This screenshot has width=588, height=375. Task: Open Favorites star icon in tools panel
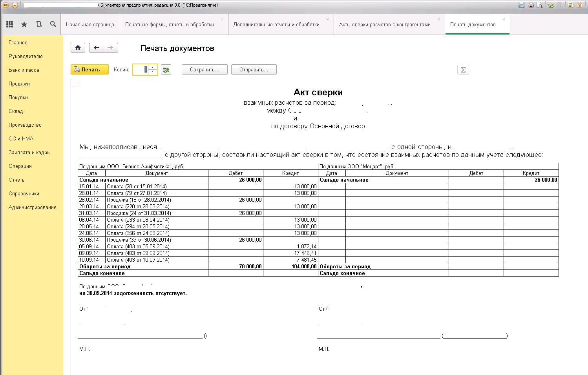[24, 24]
